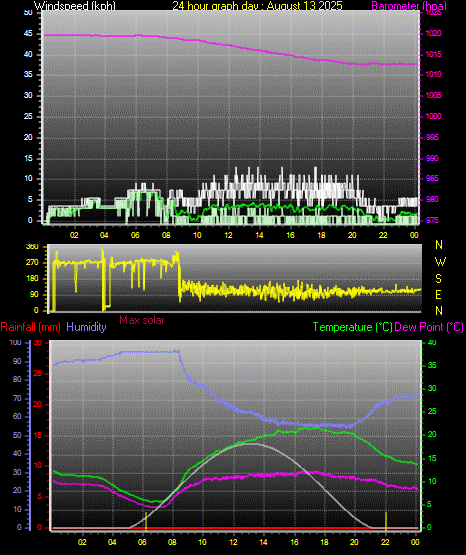Click the 1020 barometer scale value
This screenshot has width=466, height=555.
(x=433, y=33)
